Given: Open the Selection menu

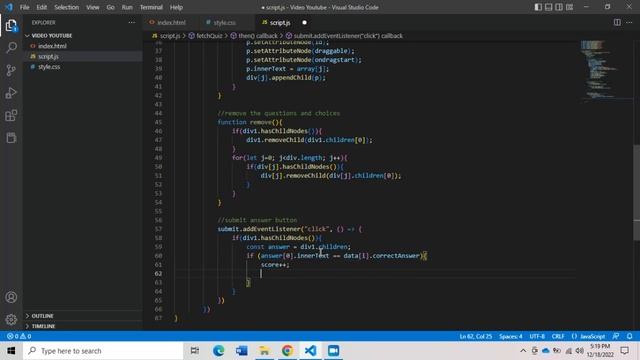Looking at the screenshot, I should tap(67, 7).
